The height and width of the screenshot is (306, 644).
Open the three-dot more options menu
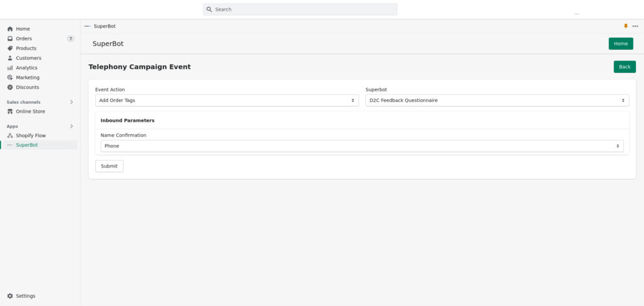[x=635, y=26]
